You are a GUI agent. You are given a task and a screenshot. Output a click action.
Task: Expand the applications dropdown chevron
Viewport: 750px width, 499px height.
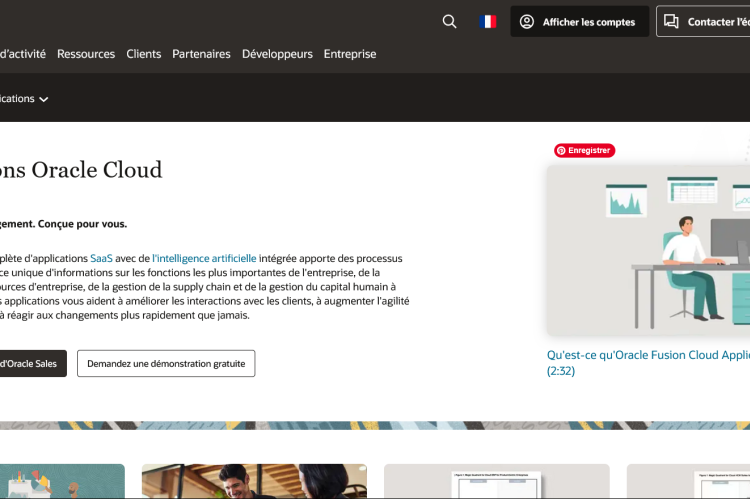tap(44, 99)
